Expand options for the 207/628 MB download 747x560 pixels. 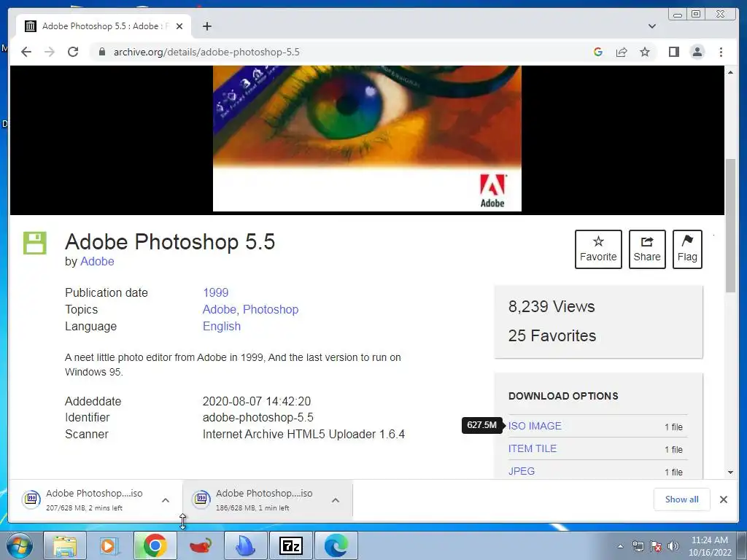click(x=166, y=500)
